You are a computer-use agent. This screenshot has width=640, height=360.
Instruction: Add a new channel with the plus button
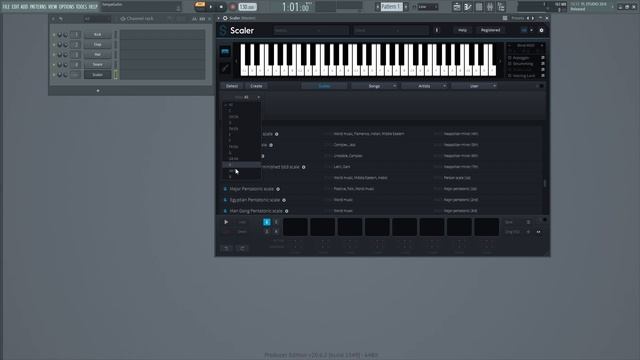98,91
